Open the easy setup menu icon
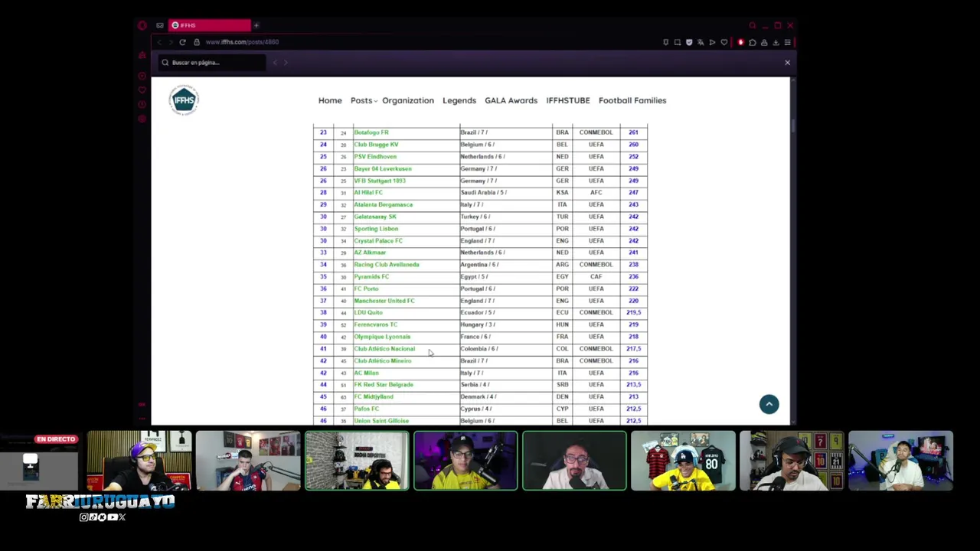This screenshot has width=980, height=551. coord(787,42)
